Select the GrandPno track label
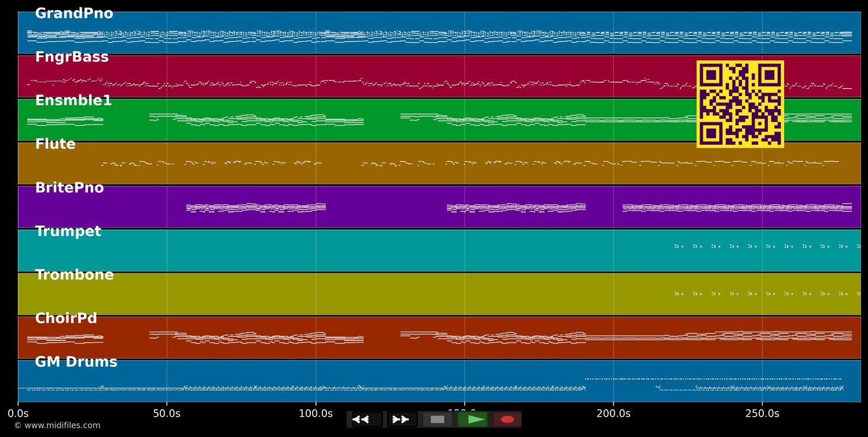The height and width of the screenshot is (437, 868). pos(74,14)
